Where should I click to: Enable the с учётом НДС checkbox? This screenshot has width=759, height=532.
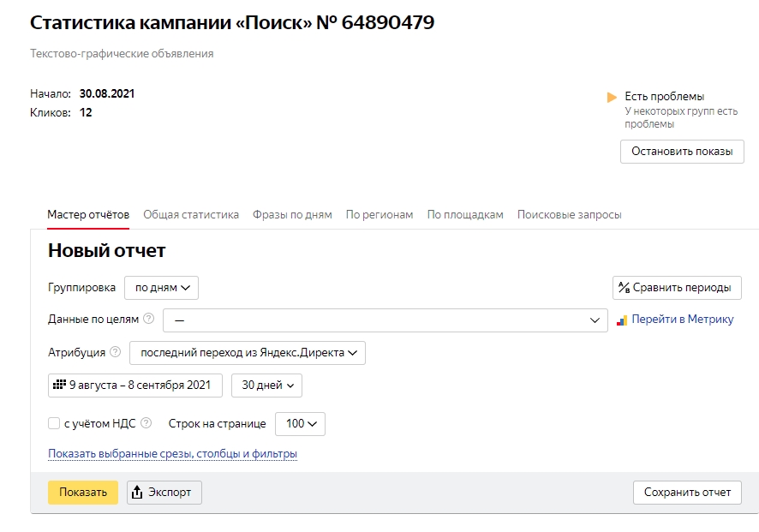[54, 423]
